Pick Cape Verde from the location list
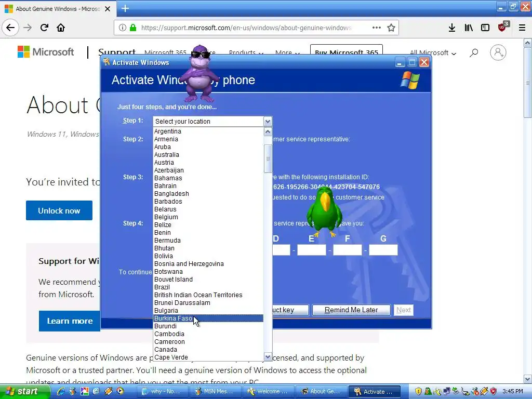This screenshot has height=399, width=532. [x=208, y=357]
